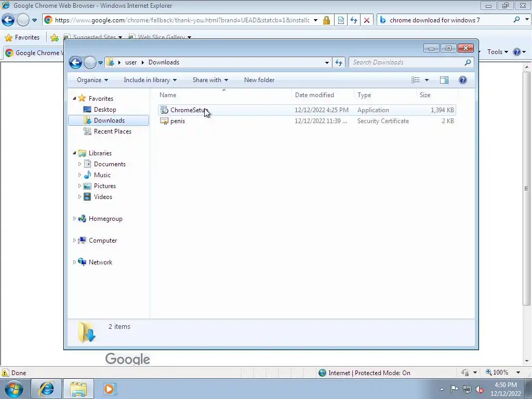Expand the Homegroup node

coord(74,219)
